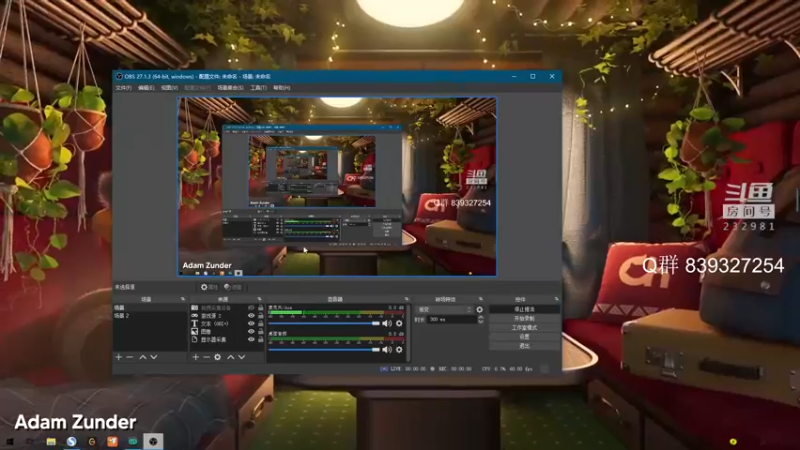Screen dimensions: 800x450
Task: Toggle lock of 游戏源 2 source
Action: (x=260, y=316)
